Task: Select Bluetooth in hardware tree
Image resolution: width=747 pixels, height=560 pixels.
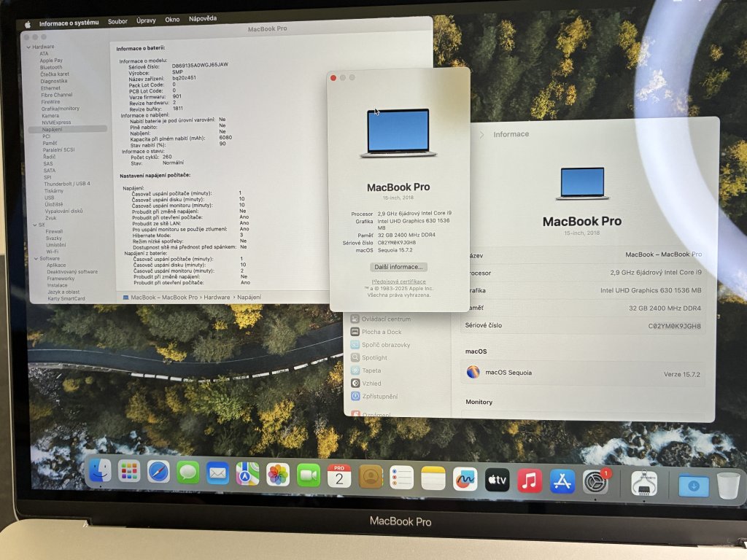Action: (51, 68)
